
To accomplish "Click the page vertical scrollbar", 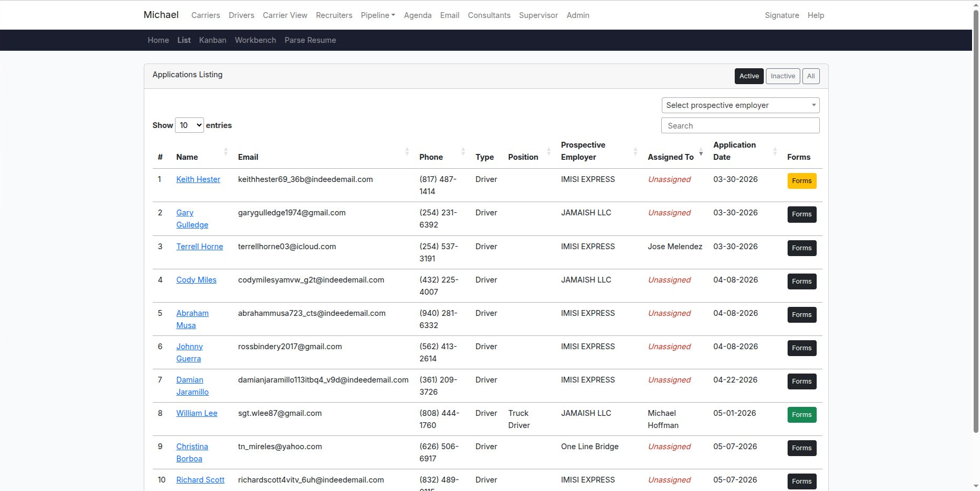I will point(976,221).
